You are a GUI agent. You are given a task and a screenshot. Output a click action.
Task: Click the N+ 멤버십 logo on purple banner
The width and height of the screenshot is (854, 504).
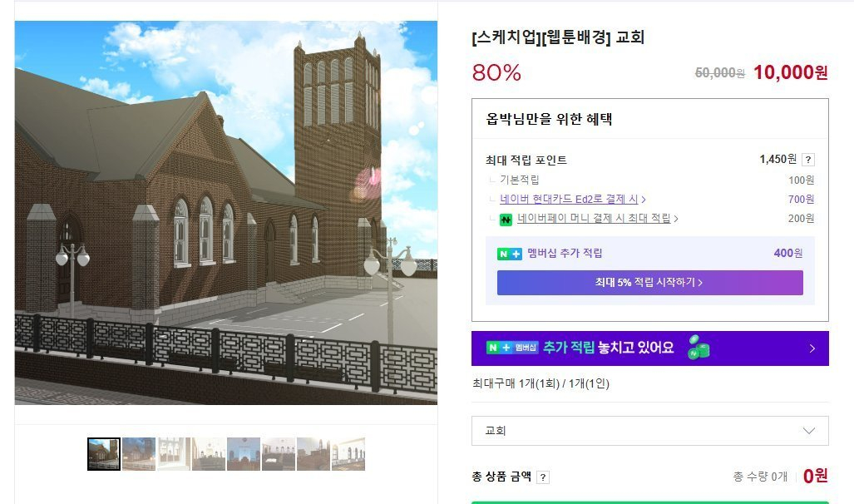511,348
